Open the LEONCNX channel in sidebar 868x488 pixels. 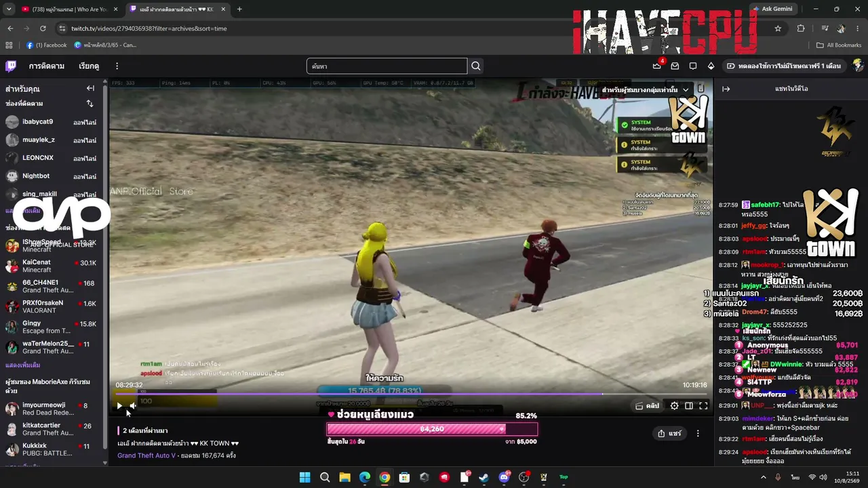[x=52, y=158]
